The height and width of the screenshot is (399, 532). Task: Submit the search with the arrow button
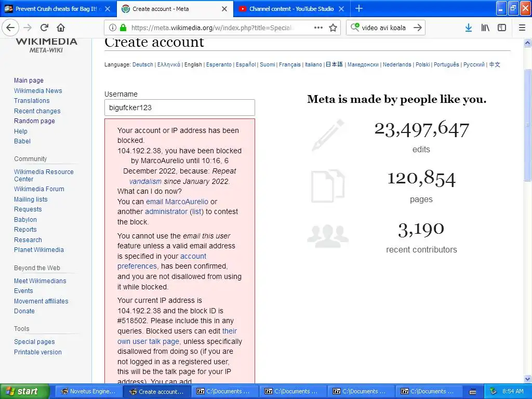(418, 28)
